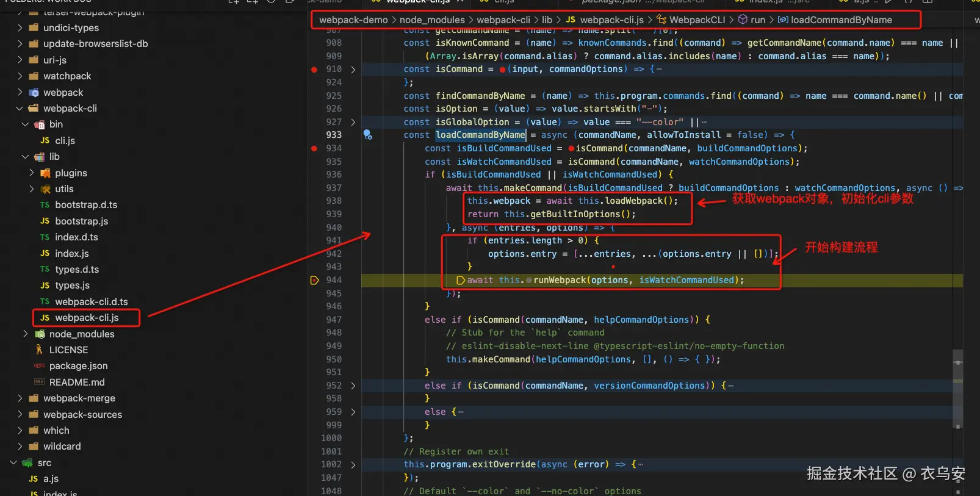Collapse the src folder

coord(13,463)
